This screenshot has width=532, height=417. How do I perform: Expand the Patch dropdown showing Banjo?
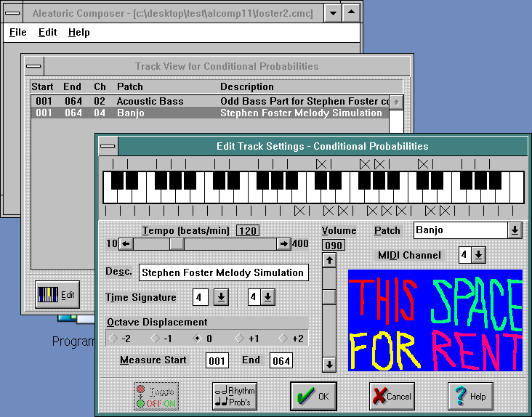515,230
